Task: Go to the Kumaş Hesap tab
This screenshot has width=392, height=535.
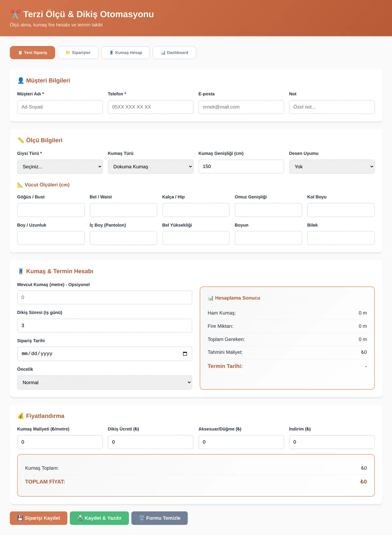Action: (125, 53)
